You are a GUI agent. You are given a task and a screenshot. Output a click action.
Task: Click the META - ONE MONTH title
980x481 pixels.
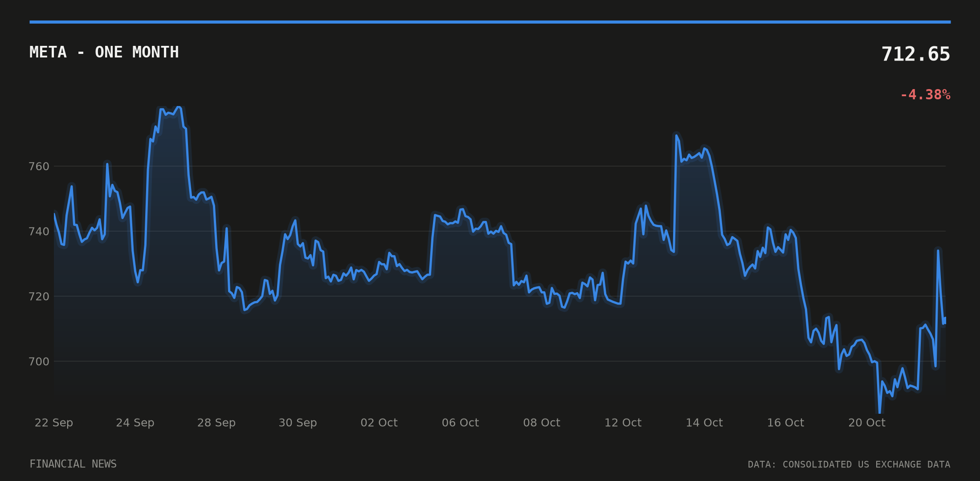point(104,53)
